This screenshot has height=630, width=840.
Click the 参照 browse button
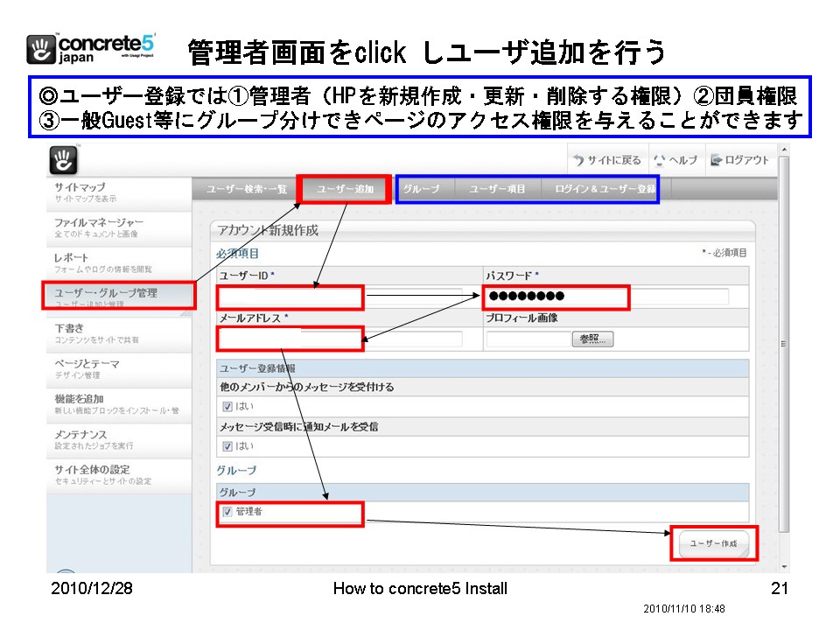click(592, 339)
